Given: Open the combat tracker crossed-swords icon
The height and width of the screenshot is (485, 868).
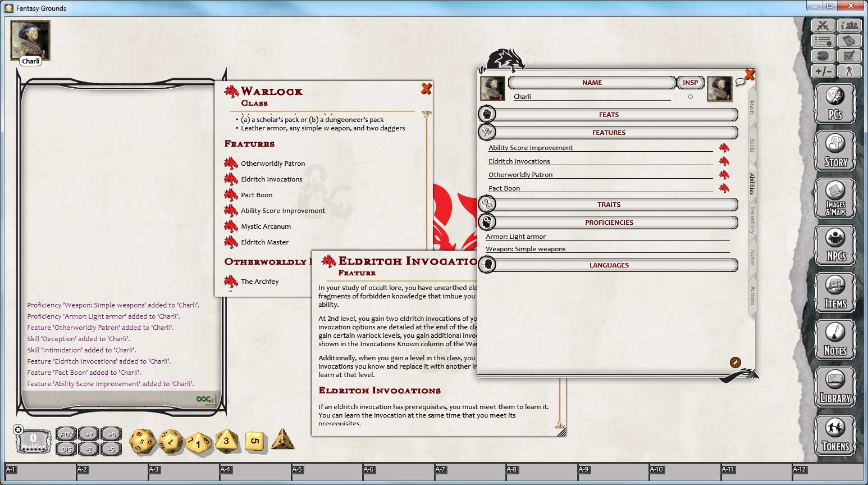Looking at the screenshot, I should click(821, 25).
